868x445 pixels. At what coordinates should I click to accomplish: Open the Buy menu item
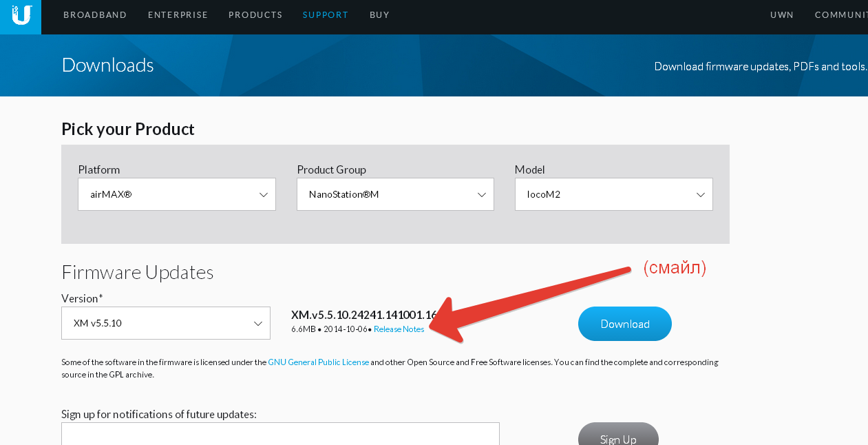(379, 15)
